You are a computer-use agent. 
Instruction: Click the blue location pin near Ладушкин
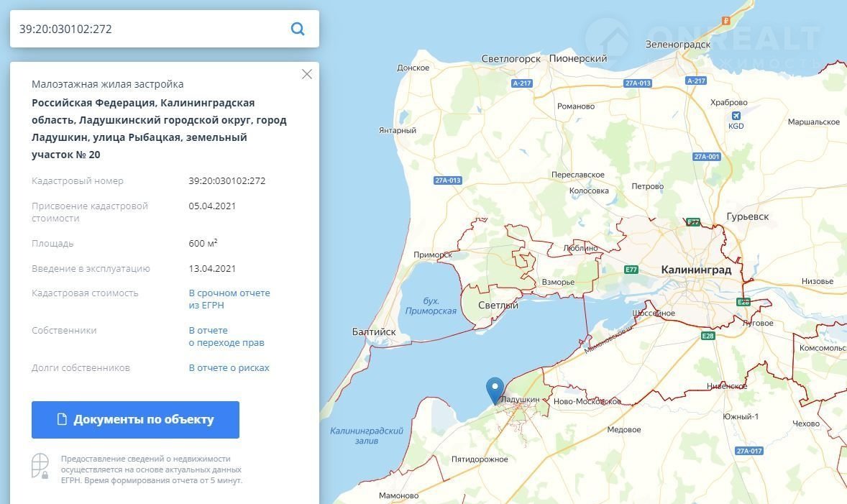(x=495, y=390)
